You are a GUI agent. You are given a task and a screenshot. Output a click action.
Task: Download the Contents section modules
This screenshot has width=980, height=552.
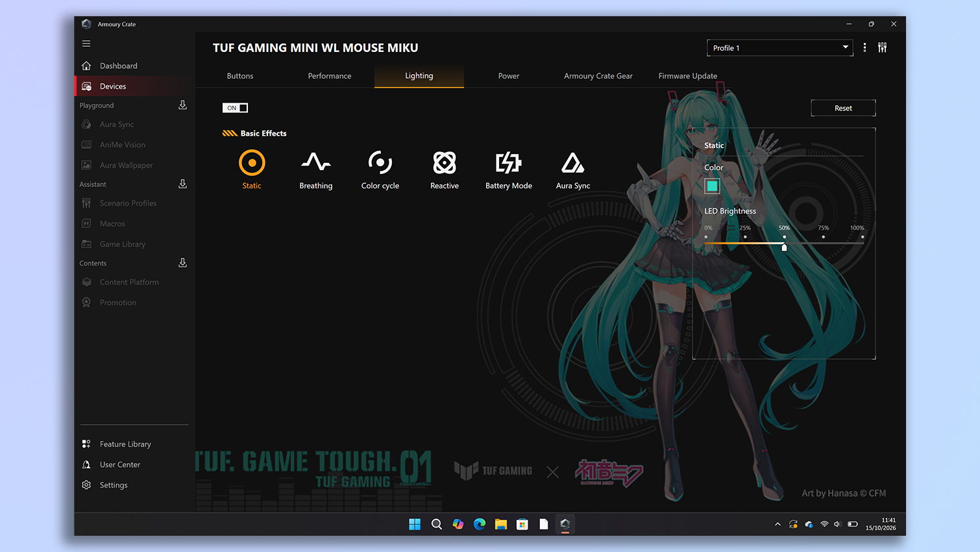click(x=183, y=263)
